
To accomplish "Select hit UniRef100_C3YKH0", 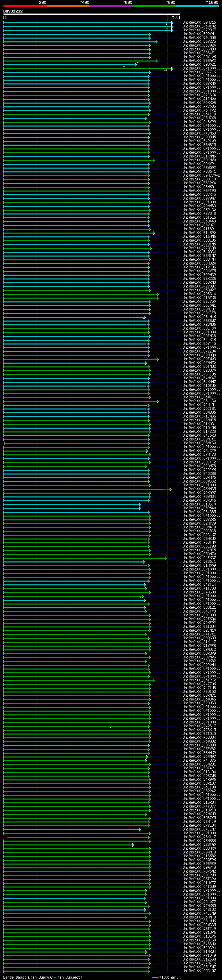I will click(199, 84).
